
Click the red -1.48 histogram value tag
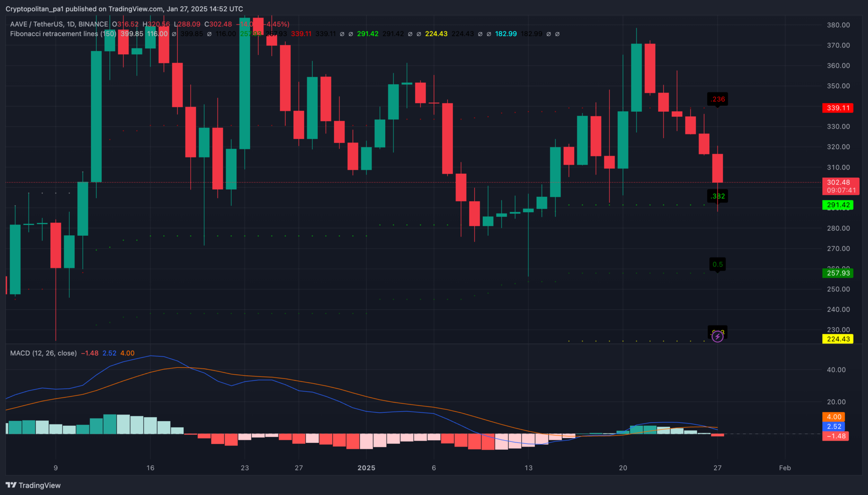pyautogui.click(x=835, y=436)
